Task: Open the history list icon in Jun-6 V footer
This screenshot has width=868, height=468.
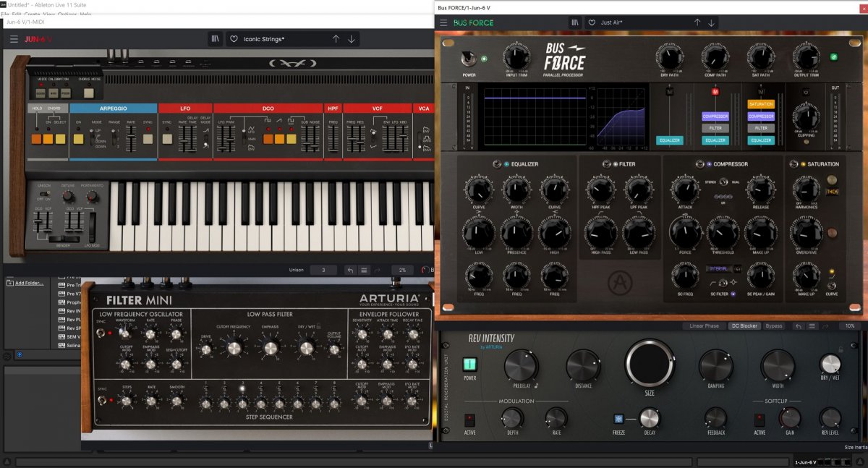Action: pyautogui.click(x=364, y=270)
